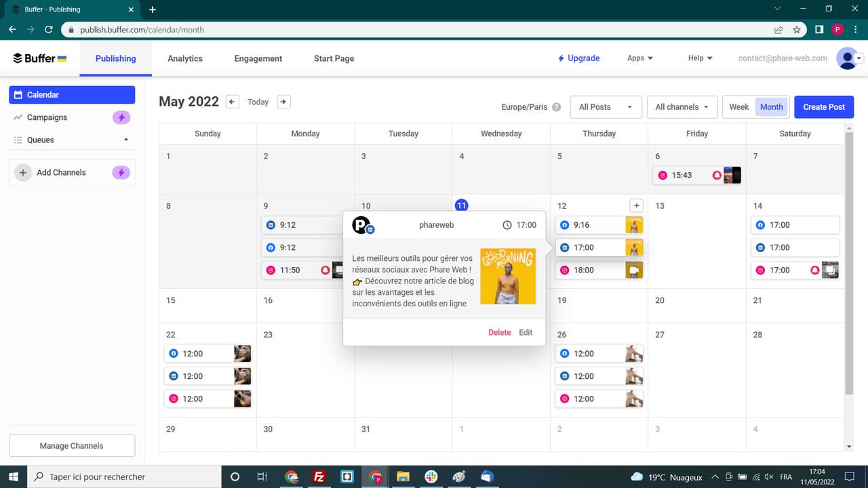This screenshot has width=868, height=488.
Task: Open the Apps dropdown menu
Action: (640, 58)
